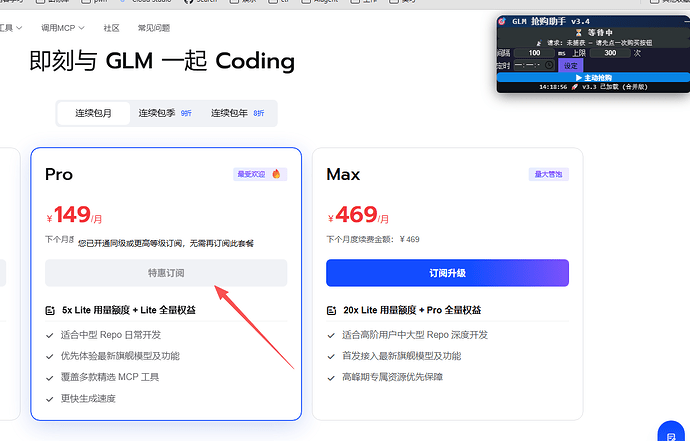The image size is (690, 441).
Task: Click the 请求: 未捕获 status line in 抢购助手
Action: click(594, 43)
